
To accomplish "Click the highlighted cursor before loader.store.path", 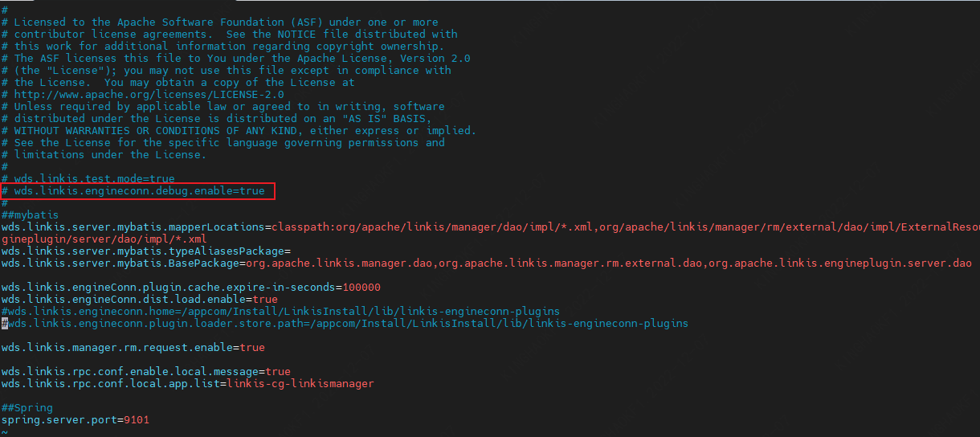I will 4,324.
